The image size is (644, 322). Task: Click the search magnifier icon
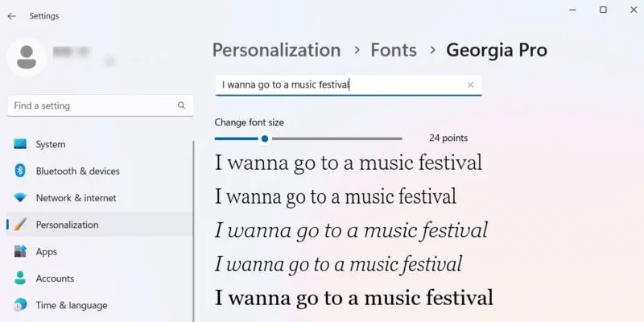click(182, 105)
